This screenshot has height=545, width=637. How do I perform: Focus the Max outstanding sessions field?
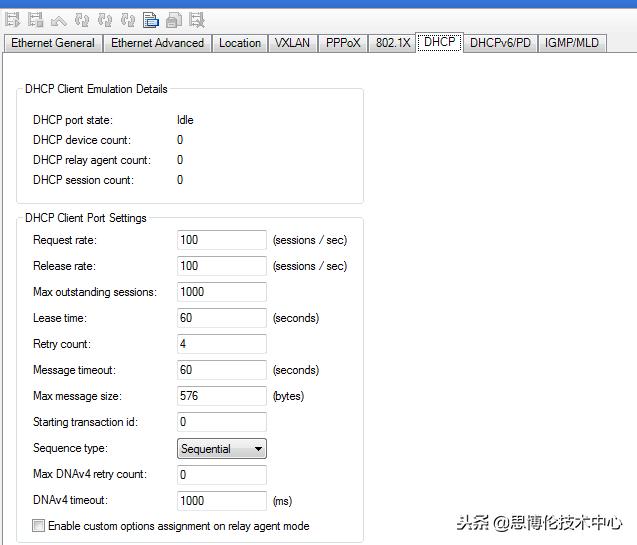(x=222, y=292)
